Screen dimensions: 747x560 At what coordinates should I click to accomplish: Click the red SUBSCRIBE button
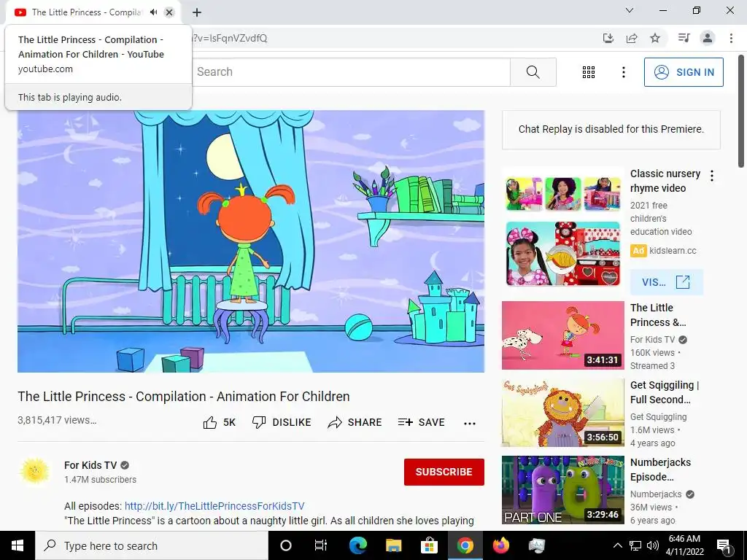pyautogui.click(x=444, y=472)
